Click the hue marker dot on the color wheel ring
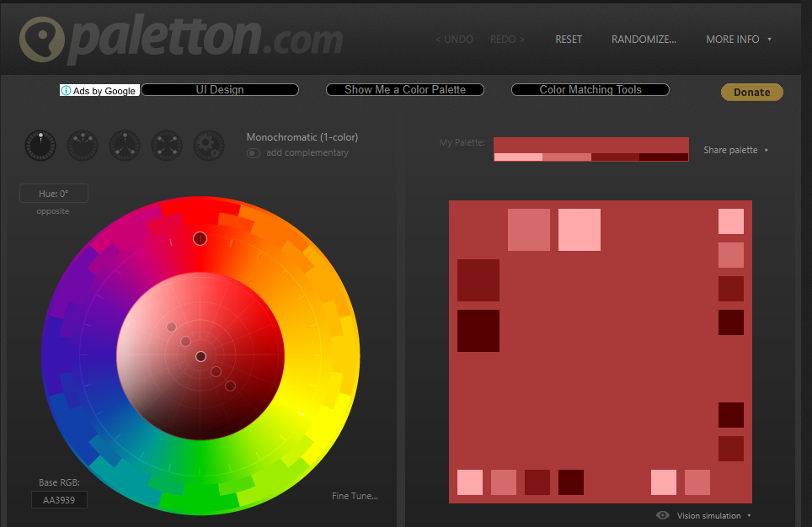Screen dimensions: 812x527 point(200,238)
